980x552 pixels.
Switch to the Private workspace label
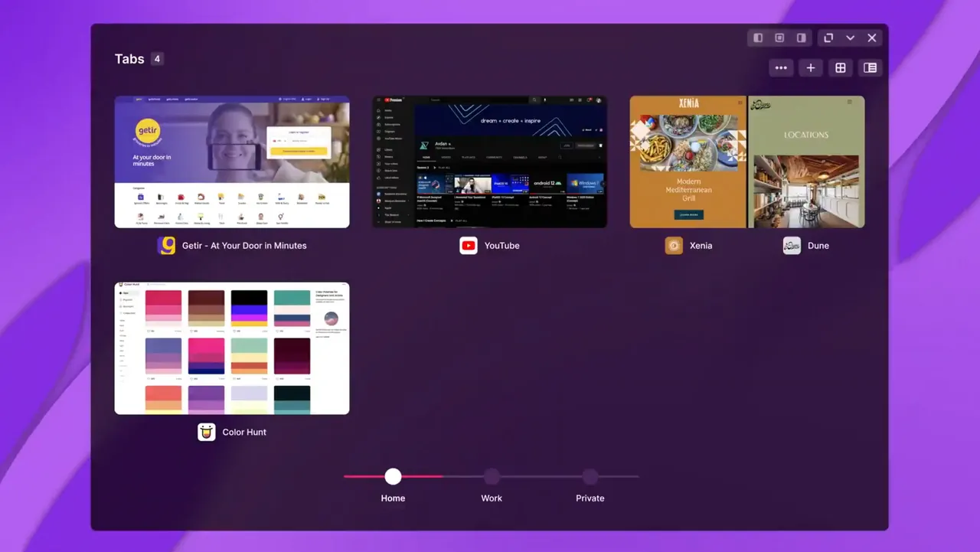click(x=590, y=498)
